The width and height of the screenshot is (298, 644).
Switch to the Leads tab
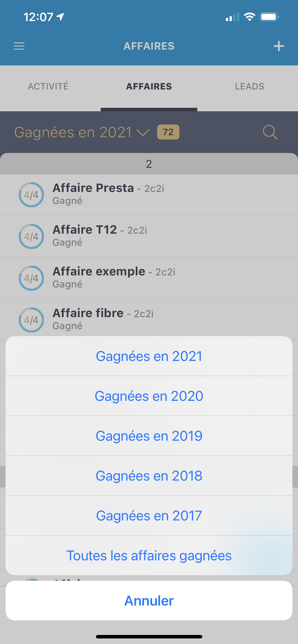pyautogui.click(x=249, y=86)
